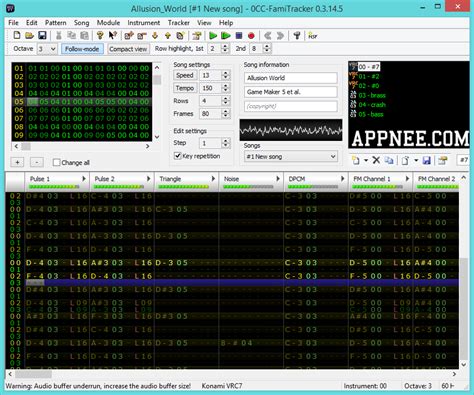Activate the What's This help pointer icon

(x=113, y=35)
